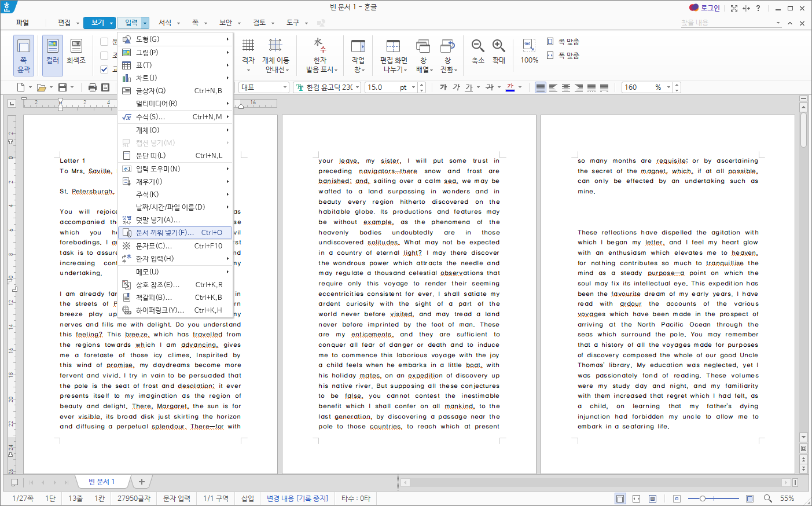Image resolution: width=812 pixels, height=506 pixels.
Task: Select second view mode status bar button
Action: tap(636, 498)
